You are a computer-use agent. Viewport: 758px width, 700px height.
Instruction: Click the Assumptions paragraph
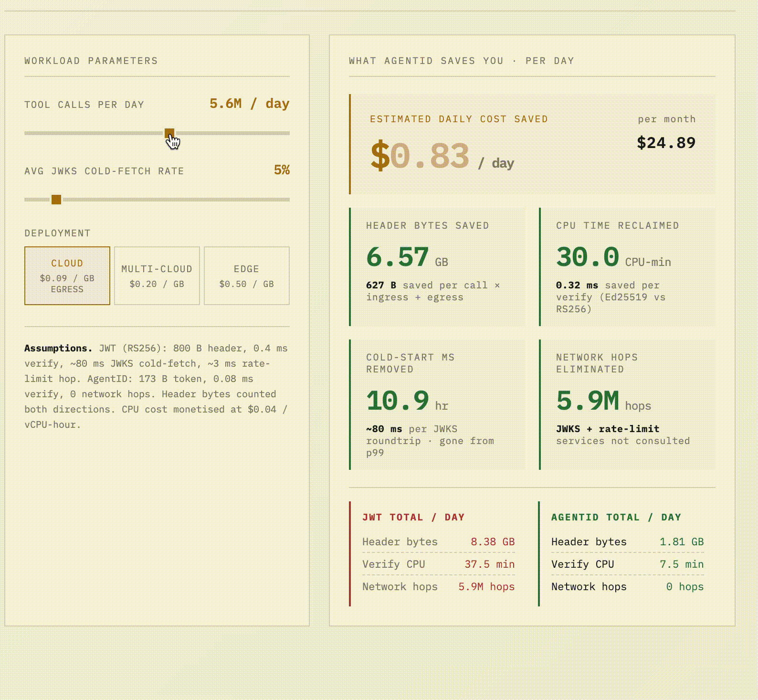[157, 386]
